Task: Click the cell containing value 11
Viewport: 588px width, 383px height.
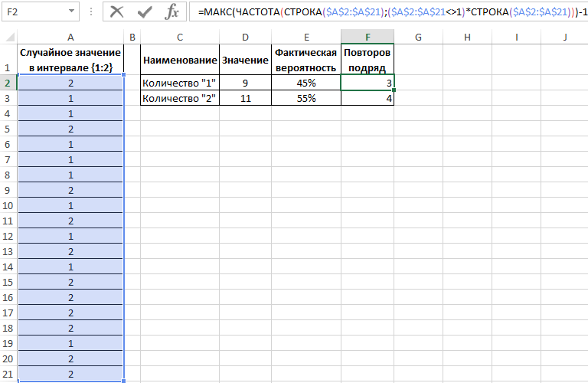Action: pos(246,98)
